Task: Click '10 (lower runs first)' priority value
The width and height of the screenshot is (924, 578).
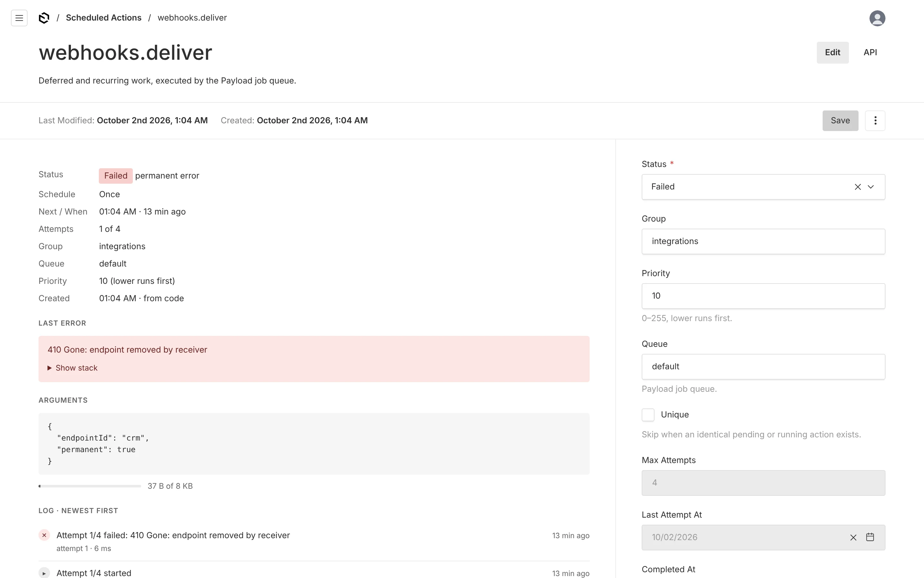Action: pos(137,281)
